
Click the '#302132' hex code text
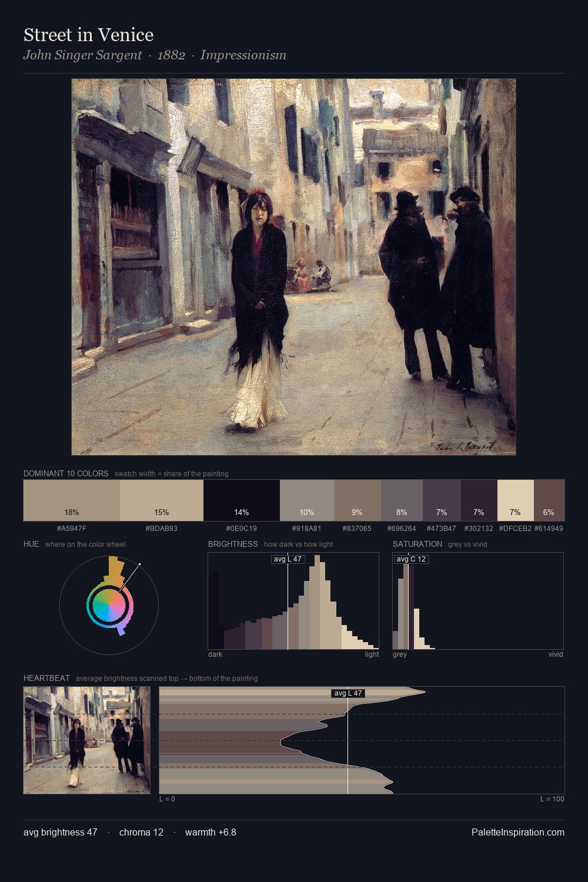click(x=479, y=529)
